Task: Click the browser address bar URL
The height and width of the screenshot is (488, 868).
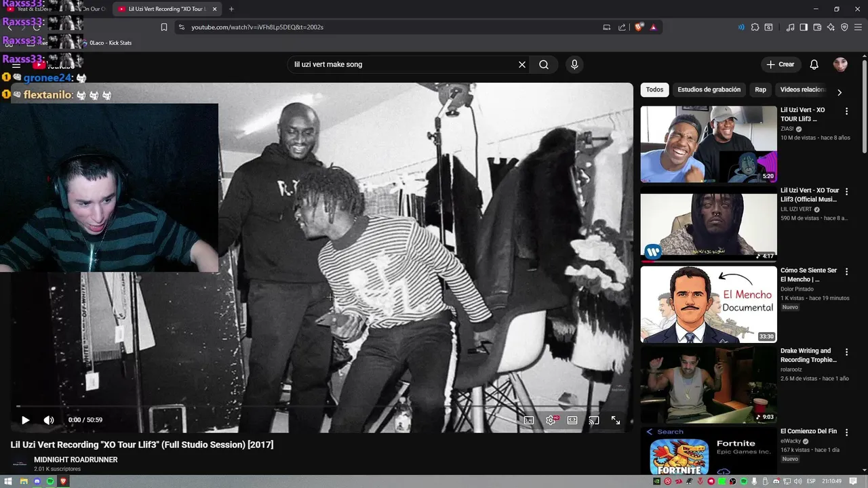Action: [257, 27]
